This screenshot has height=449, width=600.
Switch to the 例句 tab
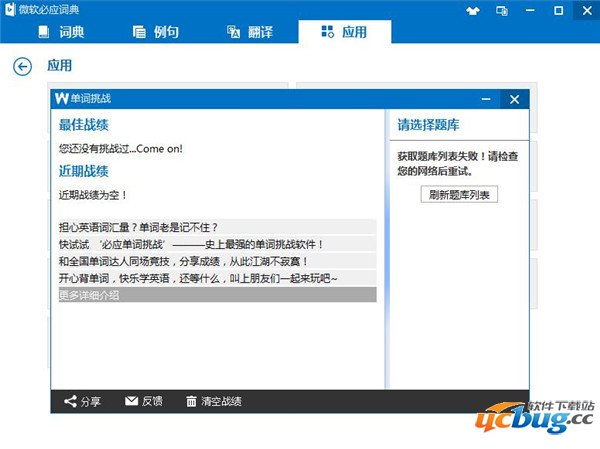pos(156,32)
